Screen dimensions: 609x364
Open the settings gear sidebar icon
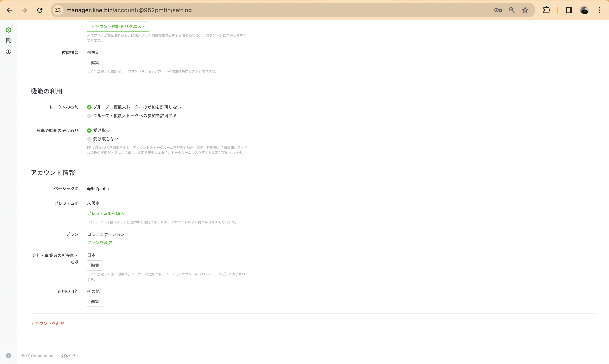8,30
